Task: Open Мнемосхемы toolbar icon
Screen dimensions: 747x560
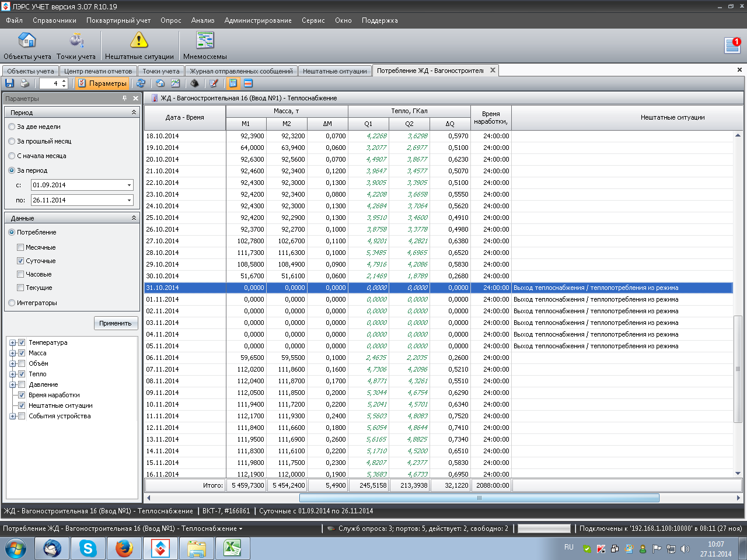Action: (205, 46)
